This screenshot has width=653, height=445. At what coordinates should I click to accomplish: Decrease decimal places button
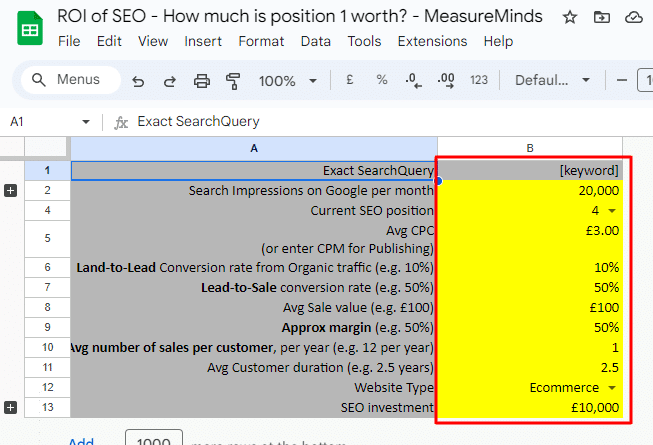click(x=413, y=80)
